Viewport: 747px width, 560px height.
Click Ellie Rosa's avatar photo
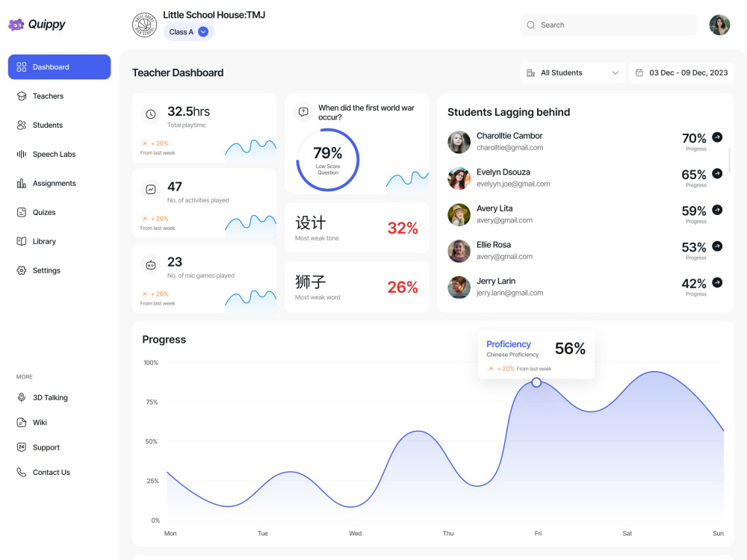pos(459,251)
